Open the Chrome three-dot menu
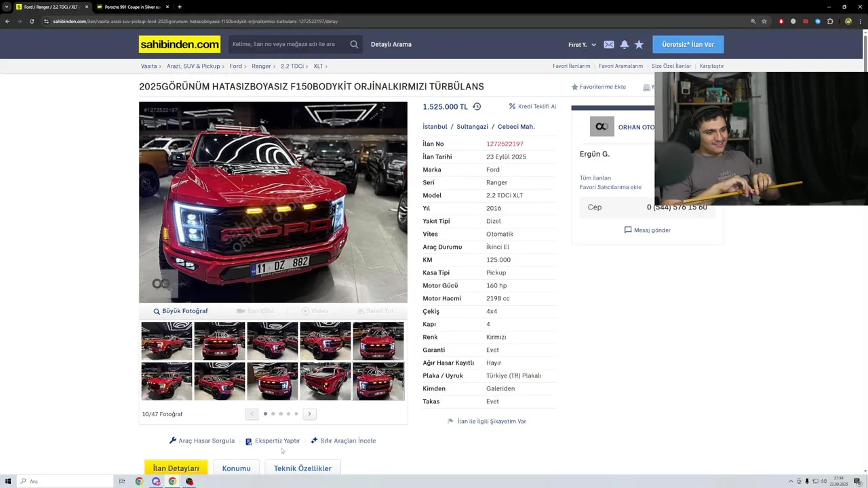 [861, 21]
